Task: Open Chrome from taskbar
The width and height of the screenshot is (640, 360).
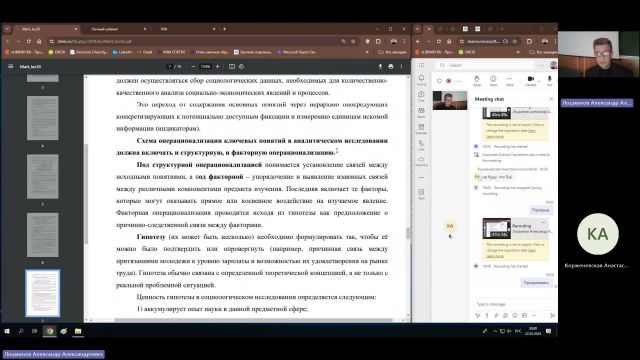Action: [x=50, y=331]
